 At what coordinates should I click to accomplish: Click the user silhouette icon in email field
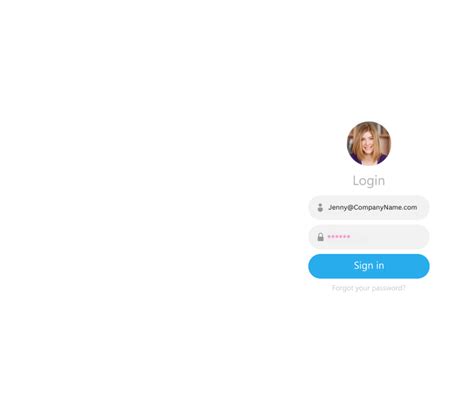click(x=320, y=207)
